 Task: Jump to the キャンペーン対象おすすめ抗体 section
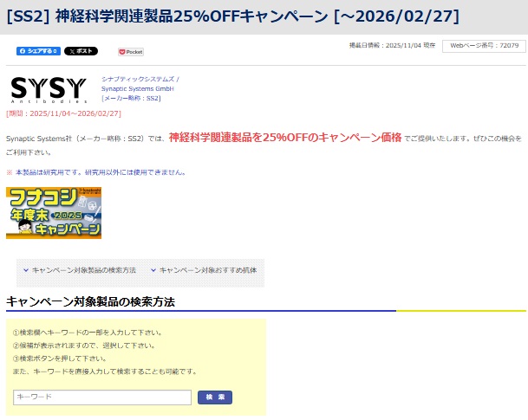coord(208,270)
